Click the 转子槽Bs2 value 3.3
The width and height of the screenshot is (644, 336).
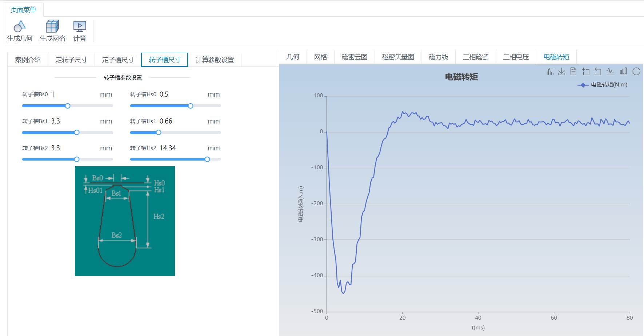[x=55, y=148]
